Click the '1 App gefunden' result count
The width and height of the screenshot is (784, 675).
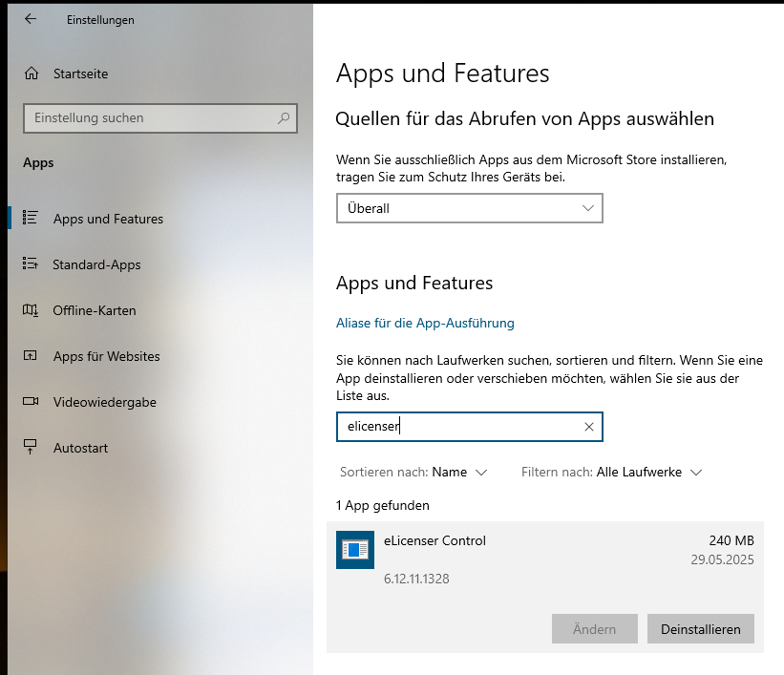383,505
